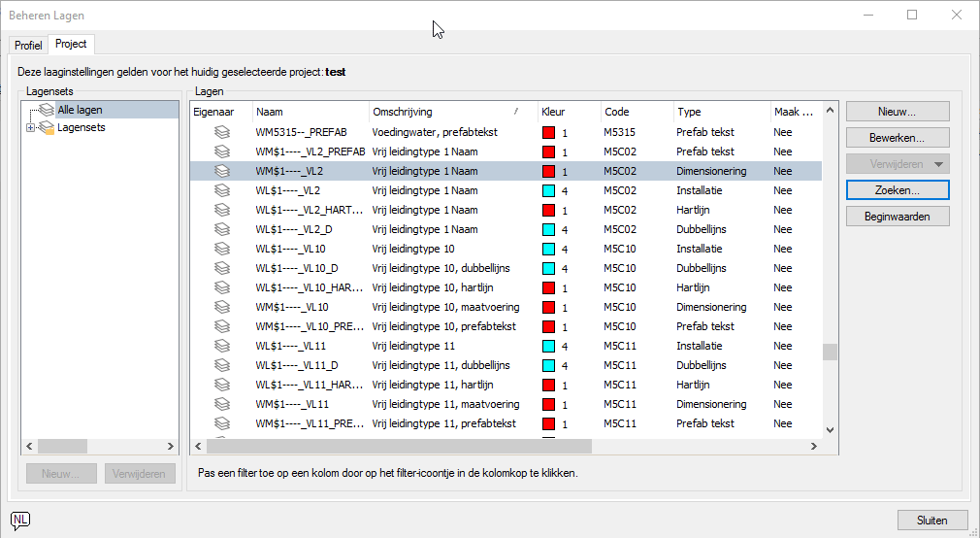The image size is (980, 538).
Task: Click layer icon of WL$1----_VL11_D row
Action: [x=222, y=365]
